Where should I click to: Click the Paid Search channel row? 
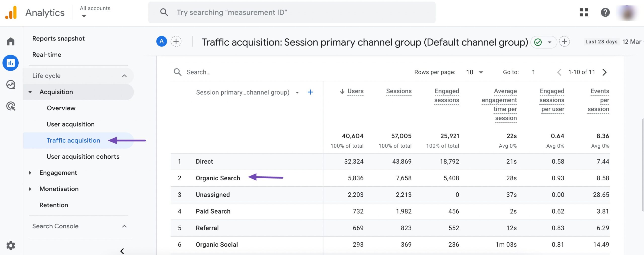click(x=390, y=211)
